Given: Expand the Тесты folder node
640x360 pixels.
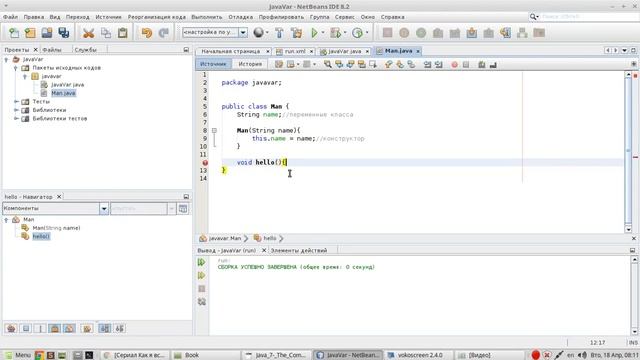Looking at the screenshot, I should (x=16, y=102).
